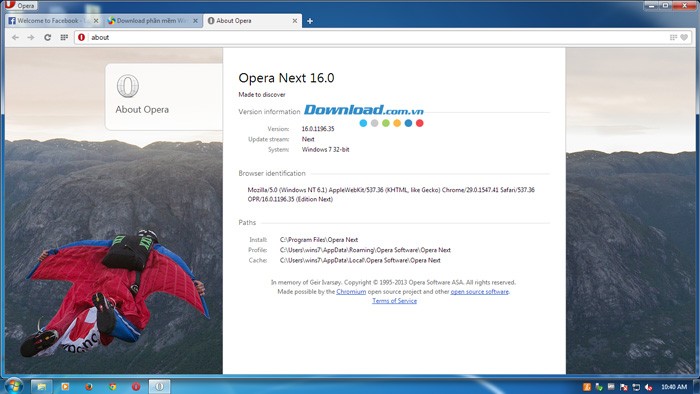Click the 'Opera Next 16.0' heading

coord(286,78)
